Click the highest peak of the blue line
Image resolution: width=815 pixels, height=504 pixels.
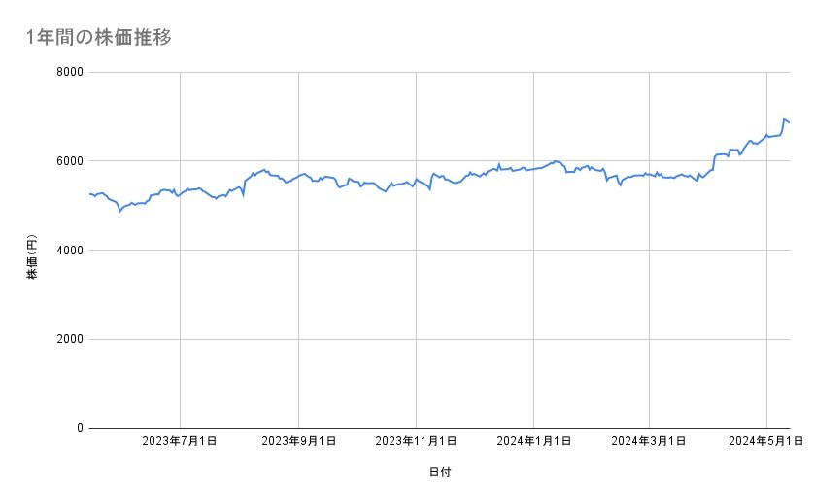coord(784,119)
